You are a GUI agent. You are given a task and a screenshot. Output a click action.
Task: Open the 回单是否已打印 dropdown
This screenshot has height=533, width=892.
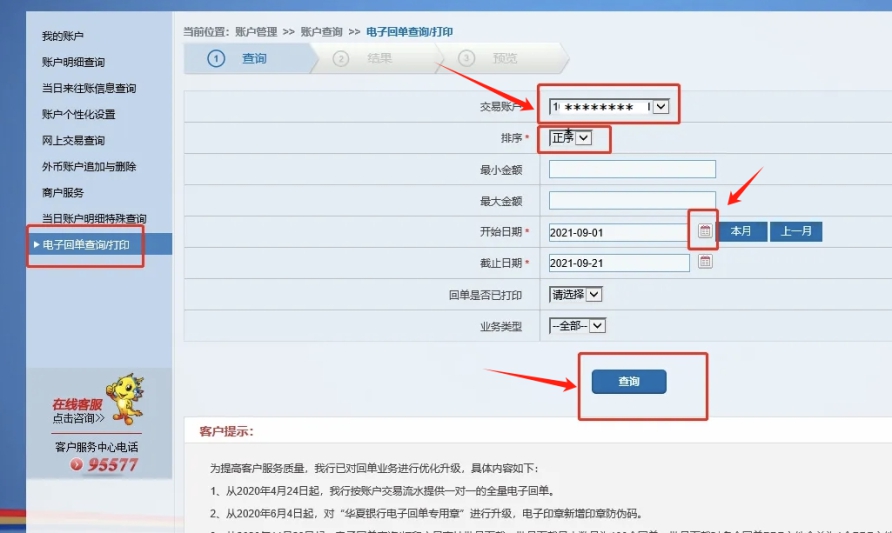[x=576, y=294]
